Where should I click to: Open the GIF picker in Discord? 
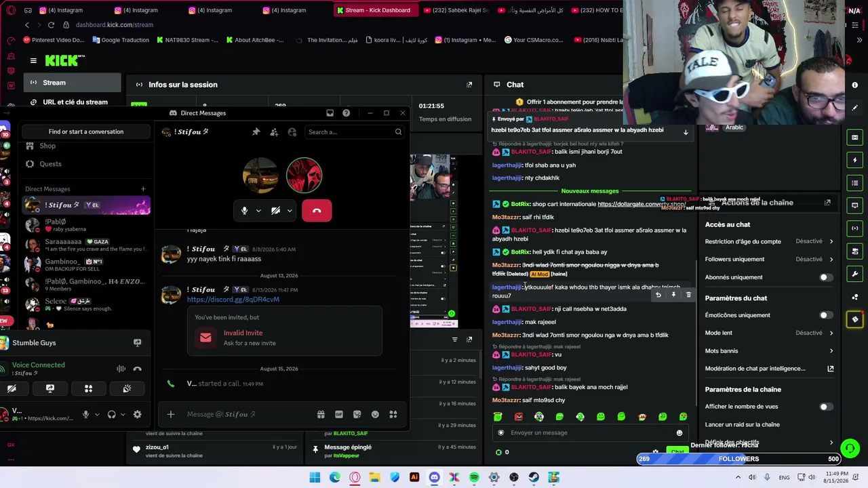click(x=339, y=414)
